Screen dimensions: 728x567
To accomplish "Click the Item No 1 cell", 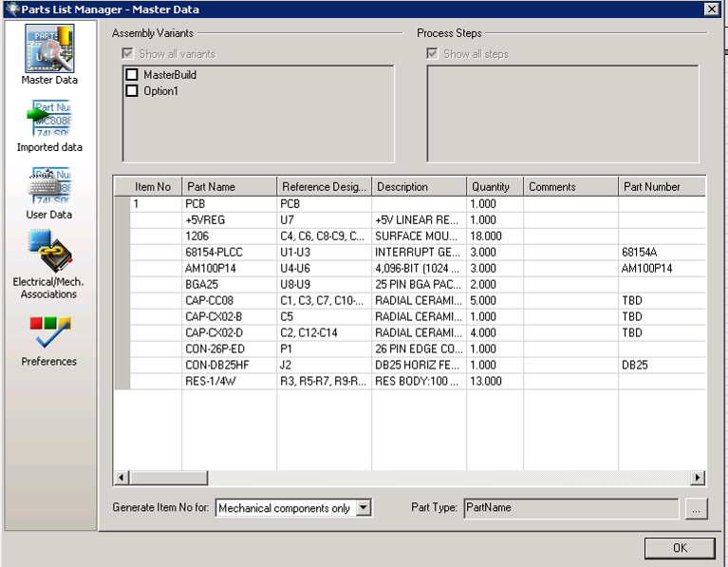I will coord(156,203).
